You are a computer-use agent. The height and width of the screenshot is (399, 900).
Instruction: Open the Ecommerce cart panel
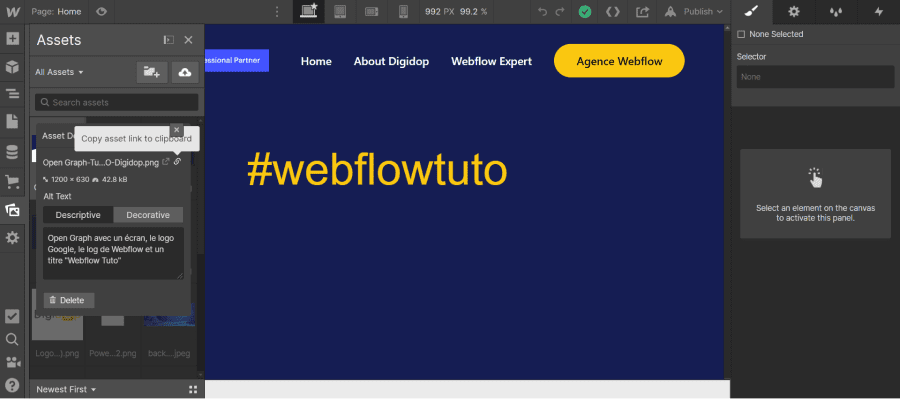tap(12, 182)
